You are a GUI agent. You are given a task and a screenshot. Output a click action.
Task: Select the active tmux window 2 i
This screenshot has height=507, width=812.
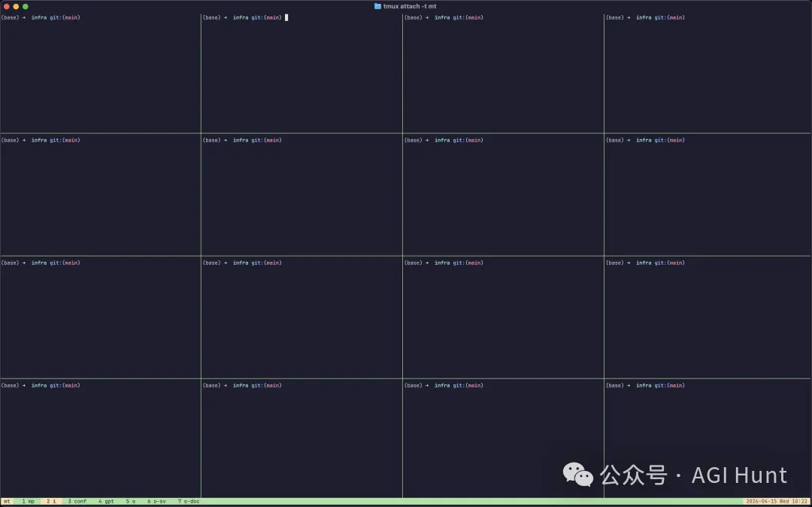51,501
